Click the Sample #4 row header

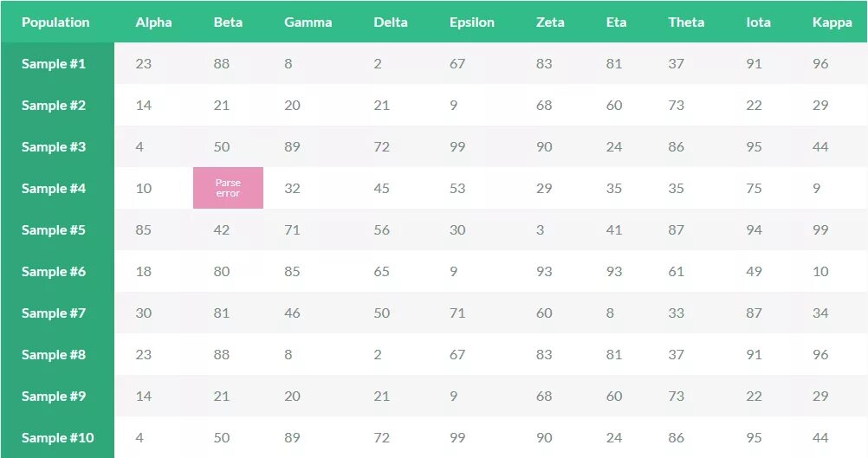click(54, 189)
